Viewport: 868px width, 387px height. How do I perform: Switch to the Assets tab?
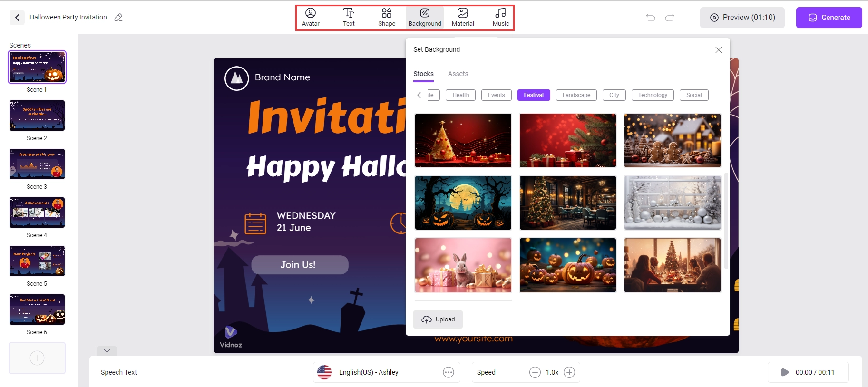coord(458,74)
